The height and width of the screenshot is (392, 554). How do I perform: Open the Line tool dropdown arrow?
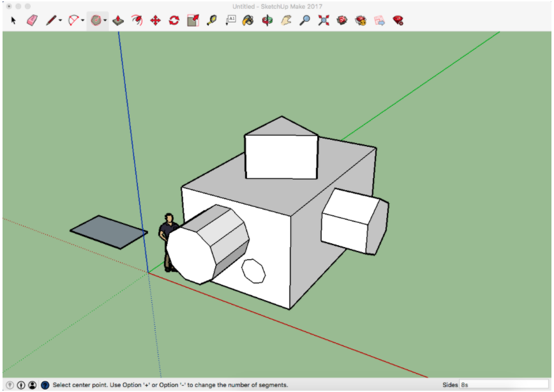[x=60, y=20]
